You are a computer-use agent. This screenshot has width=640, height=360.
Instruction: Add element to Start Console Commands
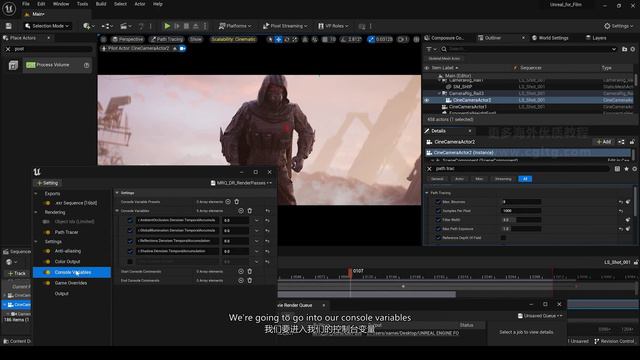[241, 271]
